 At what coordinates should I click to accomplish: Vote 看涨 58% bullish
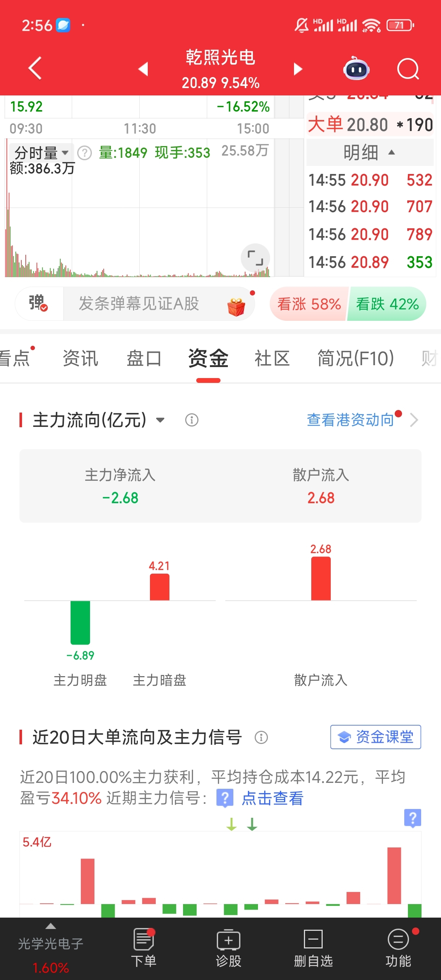308,304
